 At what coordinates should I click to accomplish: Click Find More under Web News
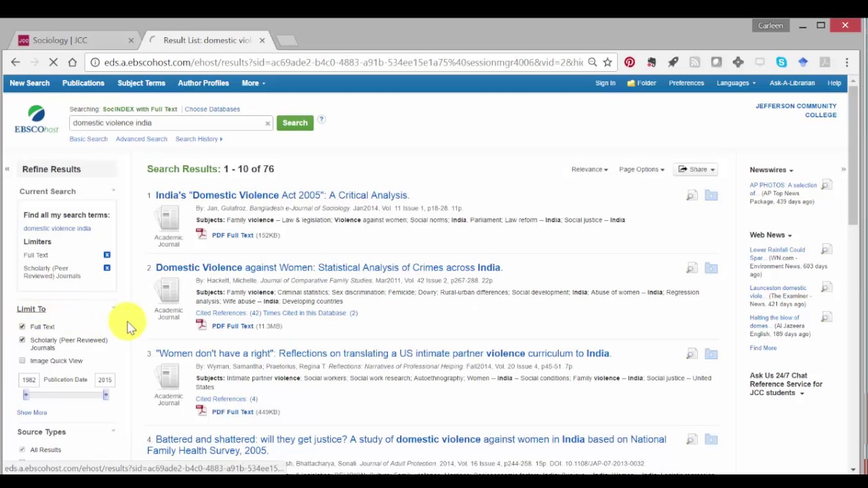[x=763, y=348]
